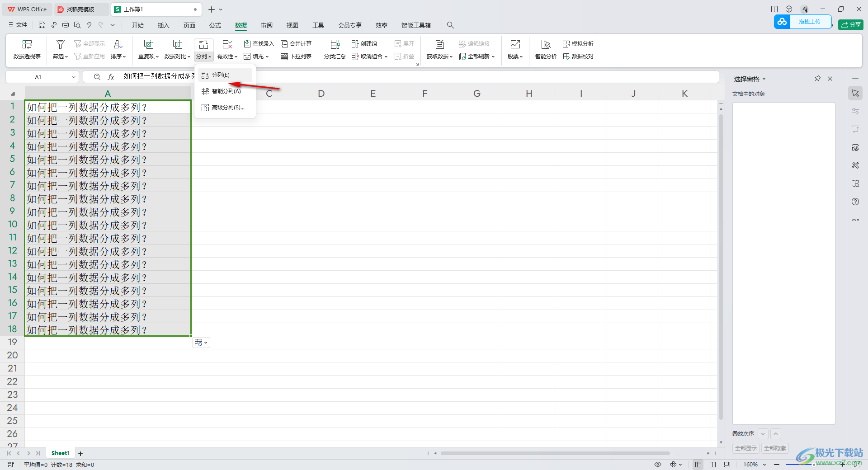Expand the Text to Columns (分列) dropdown
Viewport: 868px width, 470px height.
tap(203, 56)
